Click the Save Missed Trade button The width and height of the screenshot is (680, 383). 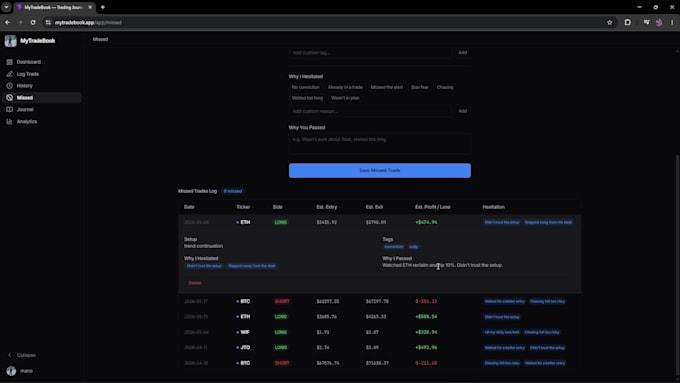coord(379,170)
